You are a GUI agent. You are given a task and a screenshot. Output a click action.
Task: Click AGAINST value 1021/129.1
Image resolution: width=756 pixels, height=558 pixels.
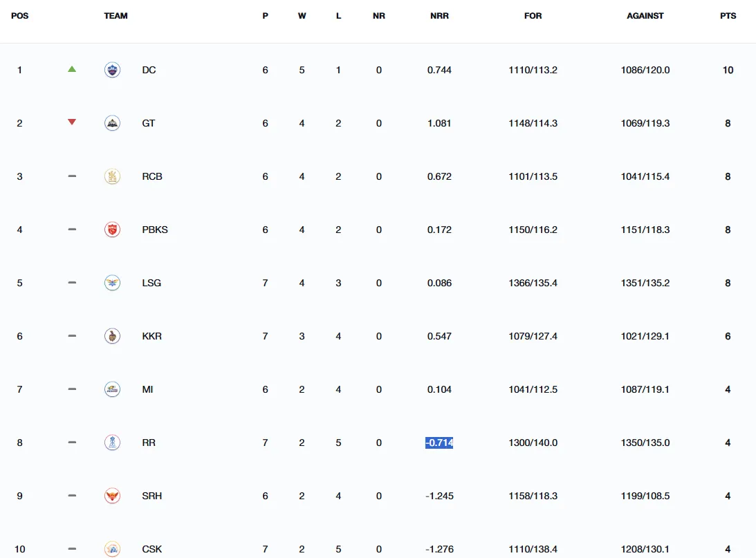[645, 336]
